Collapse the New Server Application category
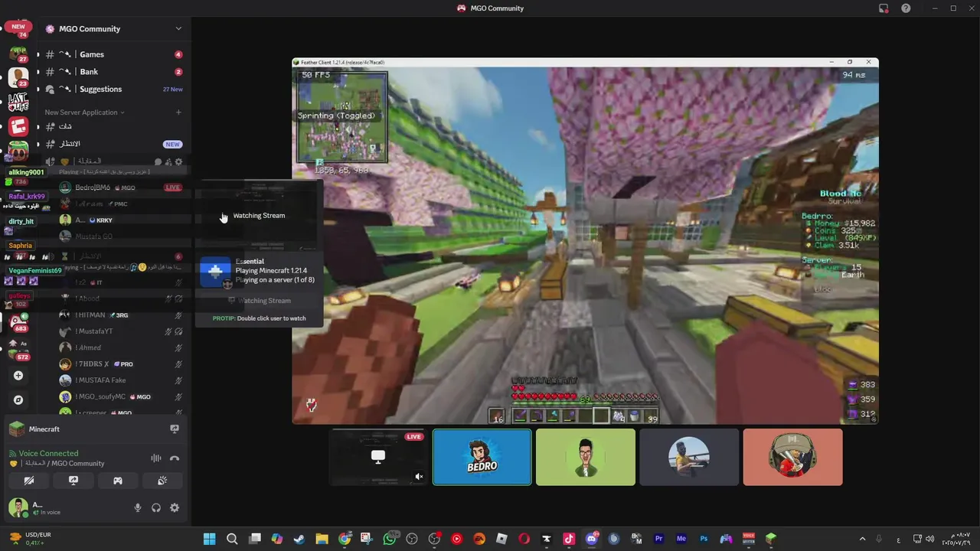Image resolution: width=980 pixels, height=551 pixels. click(84, 112)
